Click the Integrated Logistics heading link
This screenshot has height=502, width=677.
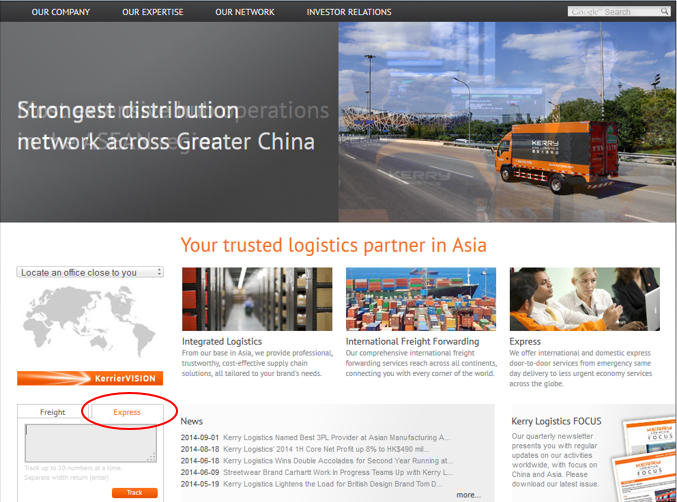pos(222,341)
